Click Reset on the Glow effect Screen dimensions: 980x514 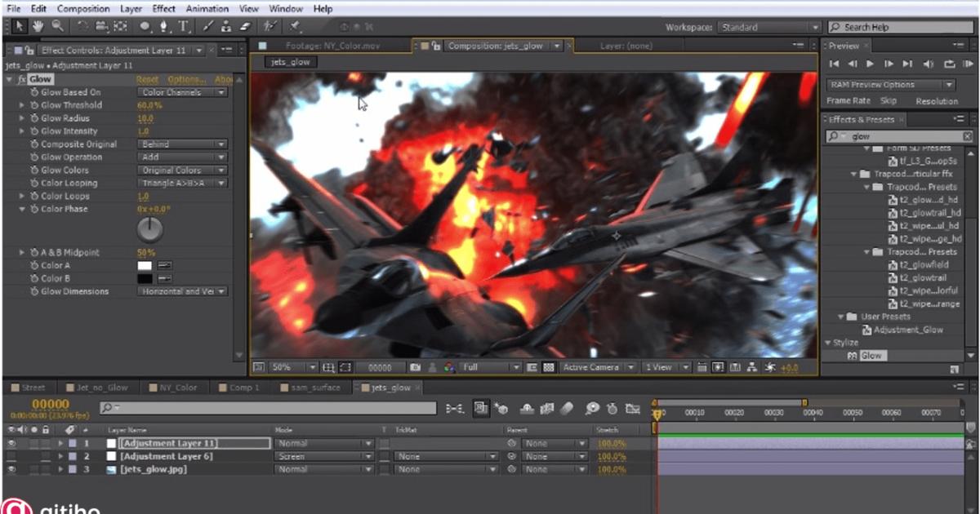tap(147, 80)
